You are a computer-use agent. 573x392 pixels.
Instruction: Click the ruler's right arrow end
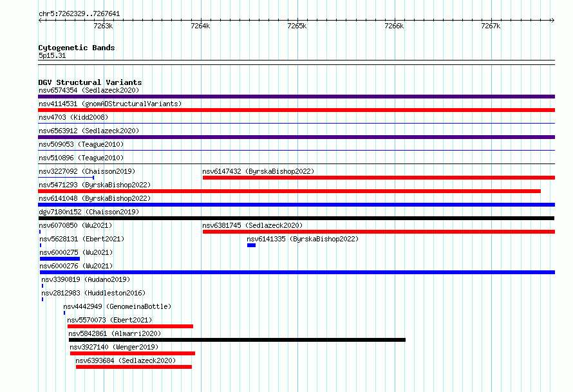pos(552,20)
